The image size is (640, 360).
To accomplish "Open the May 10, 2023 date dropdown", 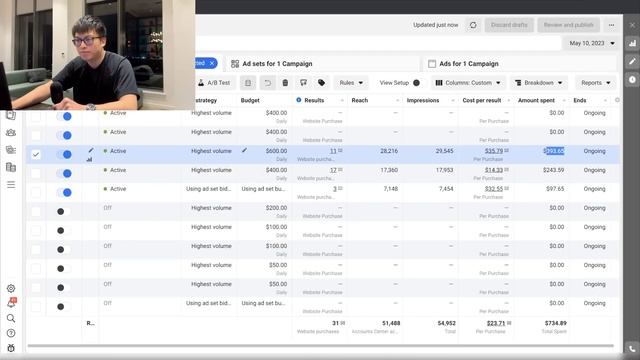I will [591, 43].
